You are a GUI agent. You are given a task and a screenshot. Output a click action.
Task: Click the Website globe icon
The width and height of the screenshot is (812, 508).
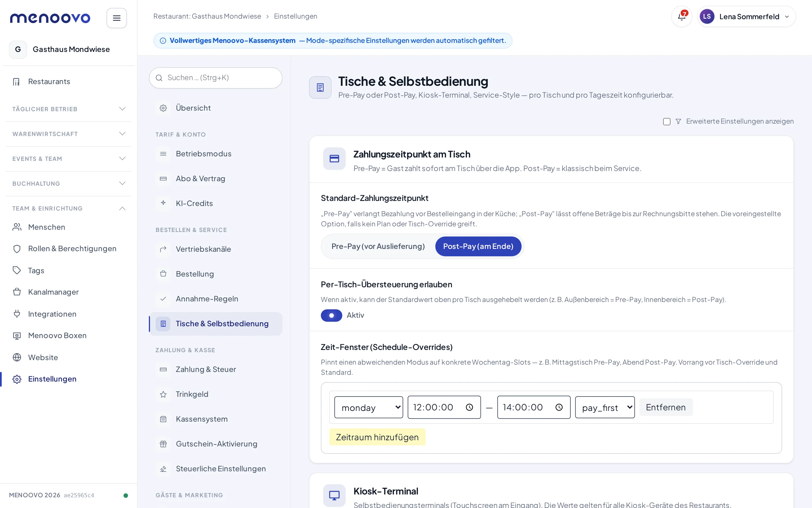click(17, 357)
